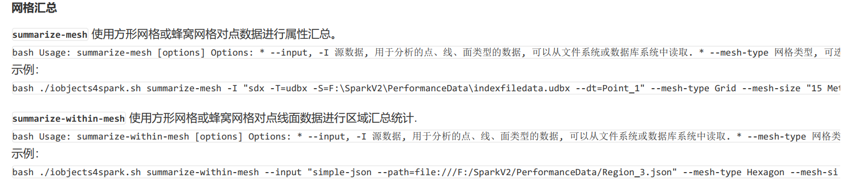The image size is (868, 192).
Task: Click the summarize-within-mesh inline code label
Action: pyautogui.click(x=69, y=119)
